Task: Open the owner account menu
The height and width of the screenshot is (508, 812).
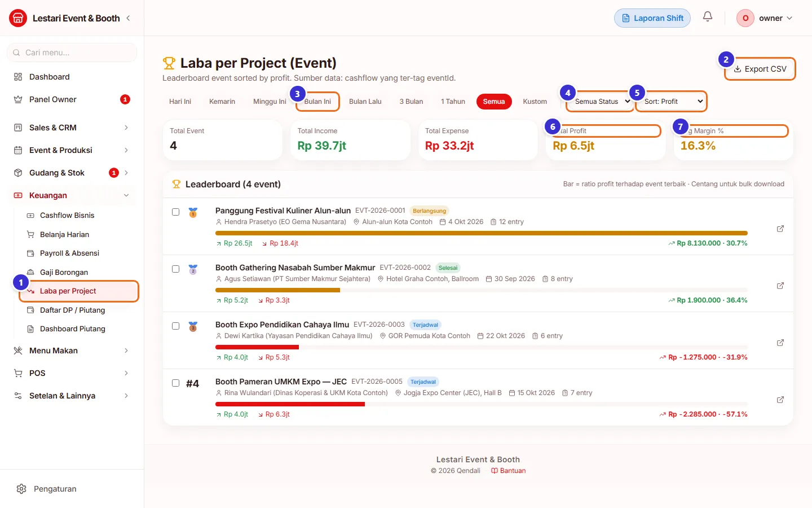Action: pyautogui.click(x=765, y=18)
